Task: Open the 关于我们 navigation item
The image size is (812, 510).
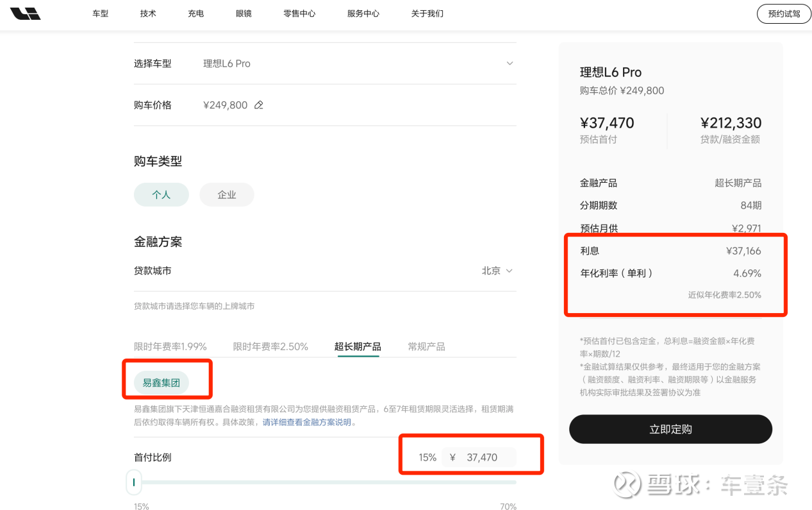Action: [427, 13]
